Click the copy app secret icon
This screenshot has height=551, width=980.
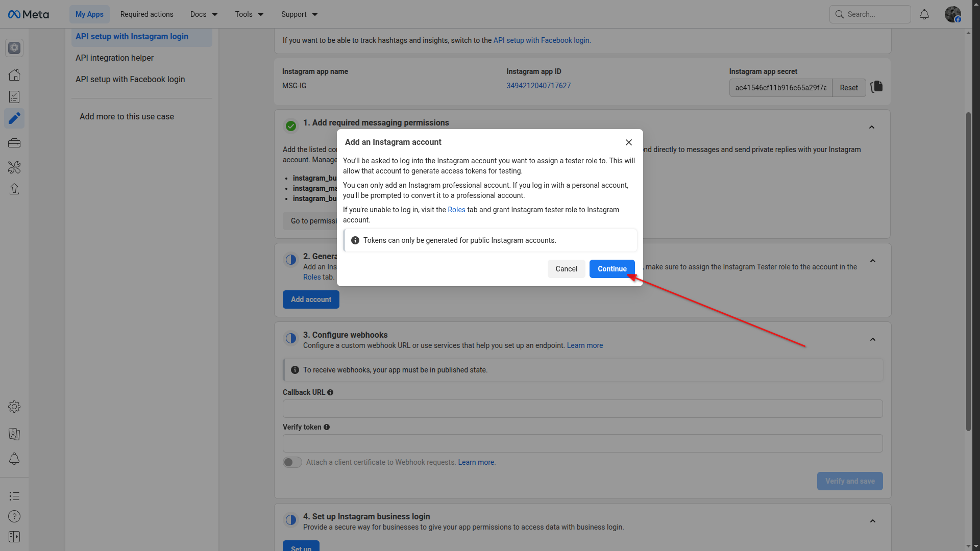pyautogui.click(x=876, y=87)
